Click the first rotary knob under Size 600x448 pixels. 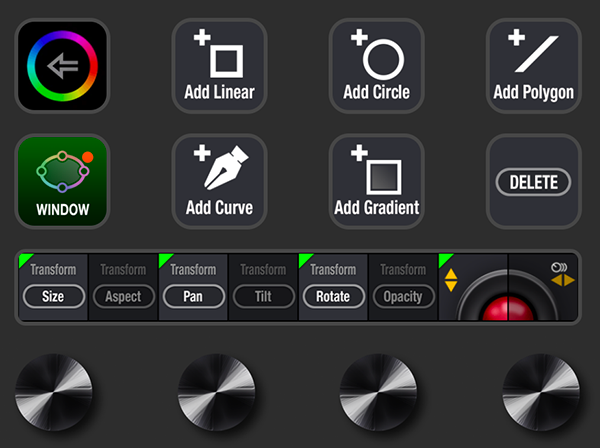[54, 392]
